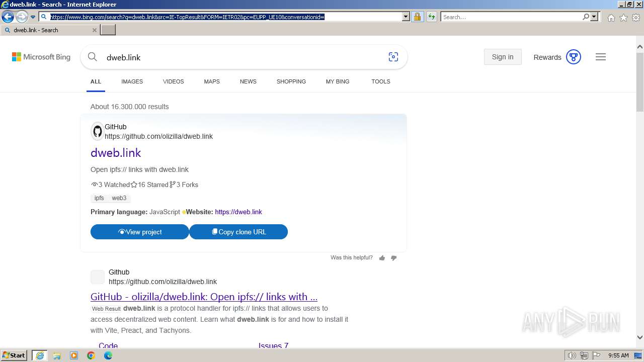Click the 9:55 AM system clock
Viewport: 644px width, 362px height.
tap(618, 355)
